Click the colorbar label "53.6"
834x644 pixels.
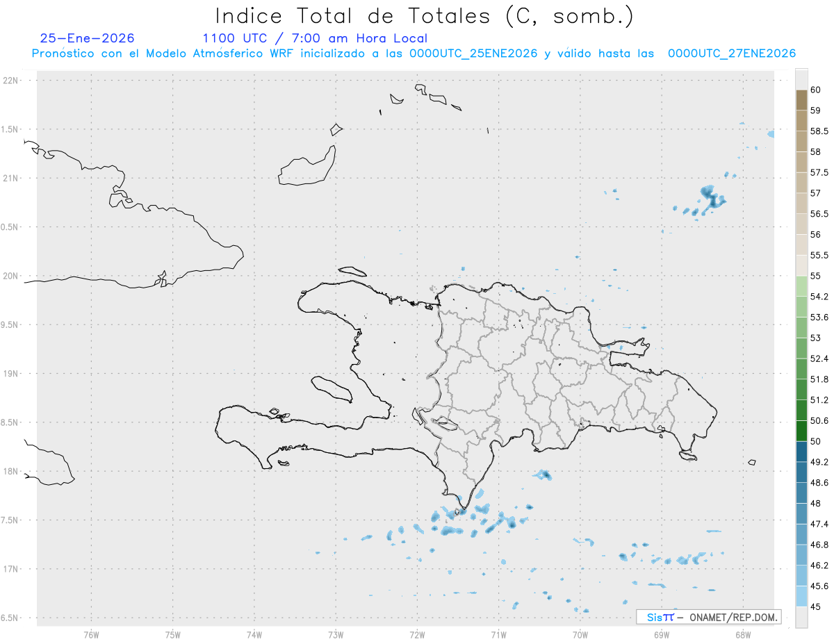click(x=819, y=317)
